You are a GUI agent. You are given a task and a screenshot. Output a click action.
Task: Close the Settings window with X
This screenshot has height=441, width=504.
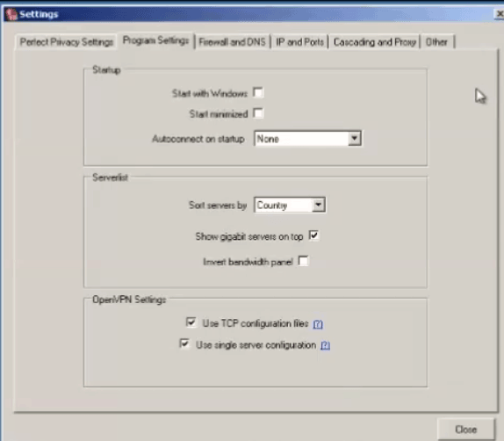coord(500,14)
